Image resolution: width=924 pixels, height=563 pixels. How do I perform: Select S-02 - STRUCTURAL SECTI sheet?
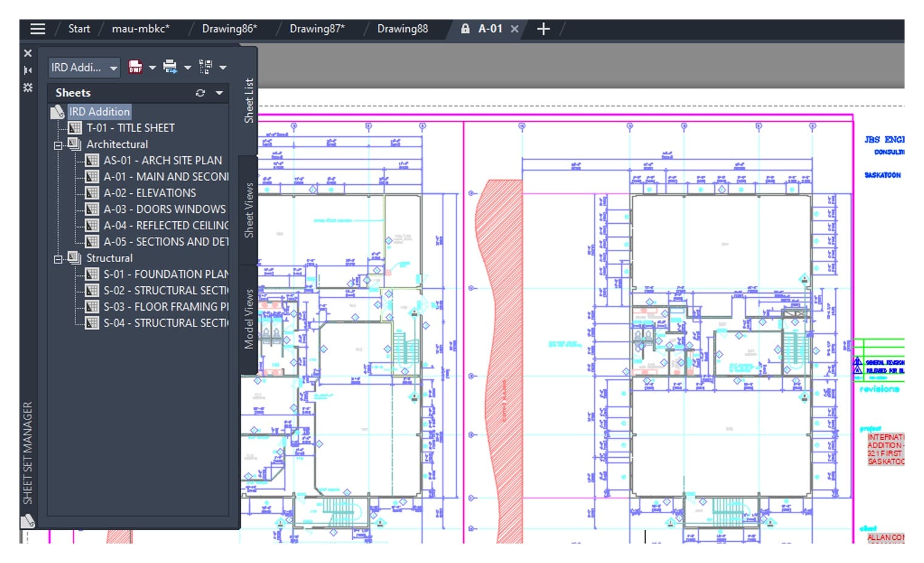pyautogui.click(x=165, y=291)
